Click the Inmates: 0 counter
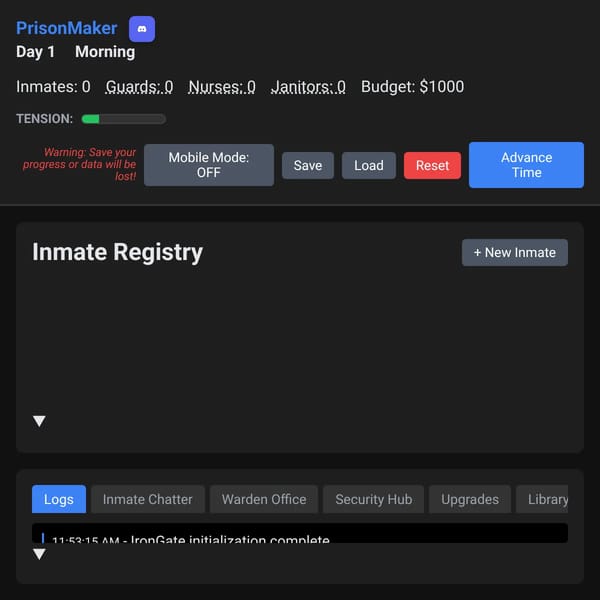Screen dimensions: 600x600 point(53,87)
